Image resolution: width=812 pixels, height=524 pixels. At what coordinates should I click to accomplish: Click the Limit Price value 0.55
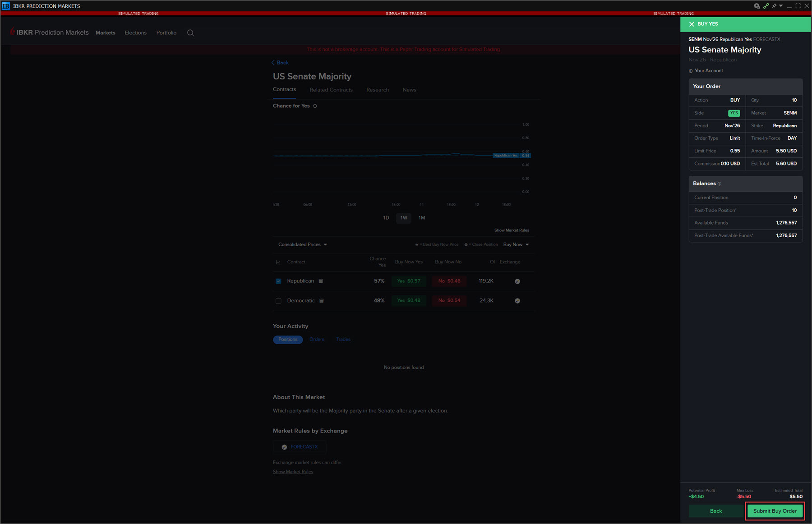(x=735, y=151)
